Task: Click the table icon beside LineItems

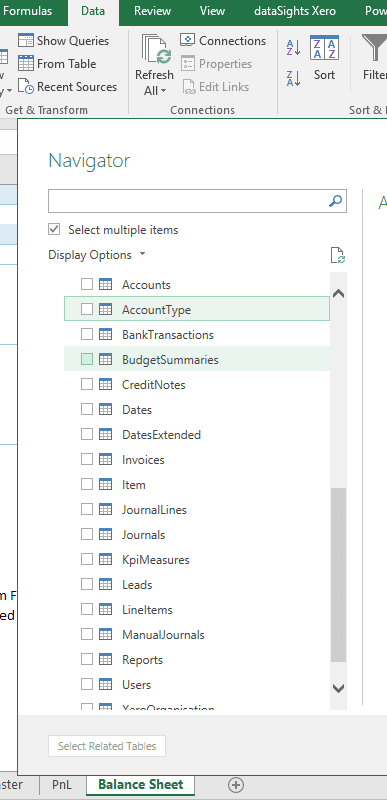Action: click(x=106, y=610)
